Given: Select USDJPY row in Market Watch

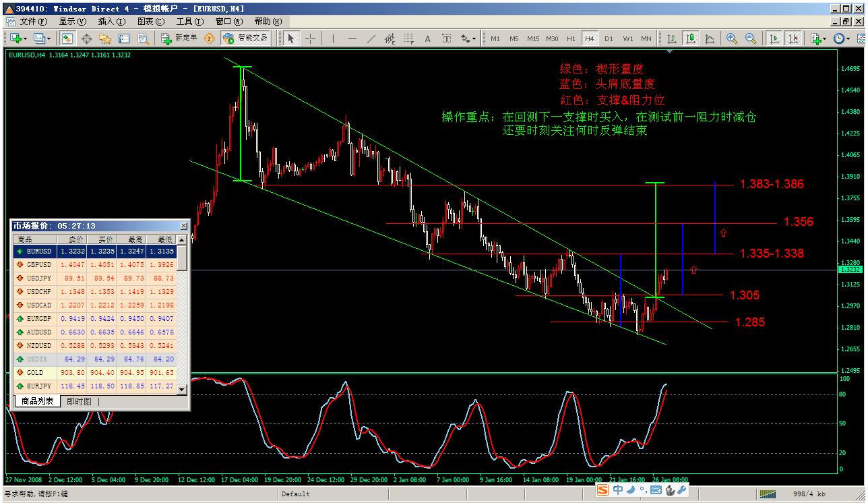Looking at the screenshot, I should tap(94, 278).
